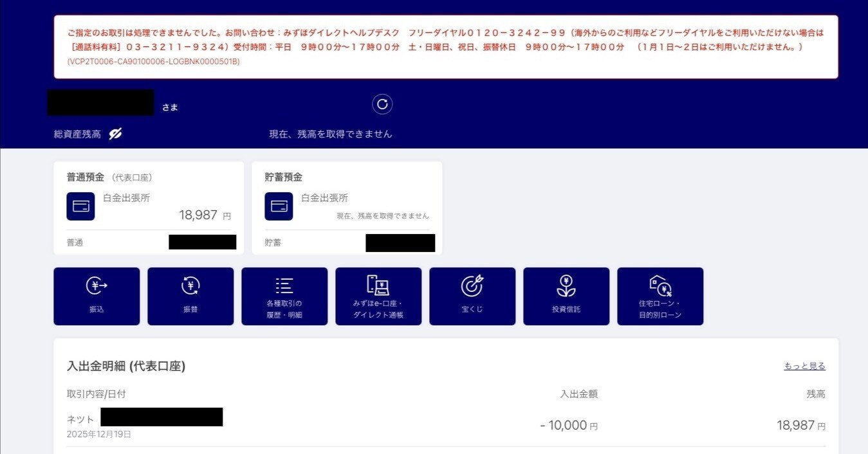The height and width of the screenshot is (454, 868).
Task: Open 住宅ローン・目的別ローン button
Action: click(x=660, y=296)
